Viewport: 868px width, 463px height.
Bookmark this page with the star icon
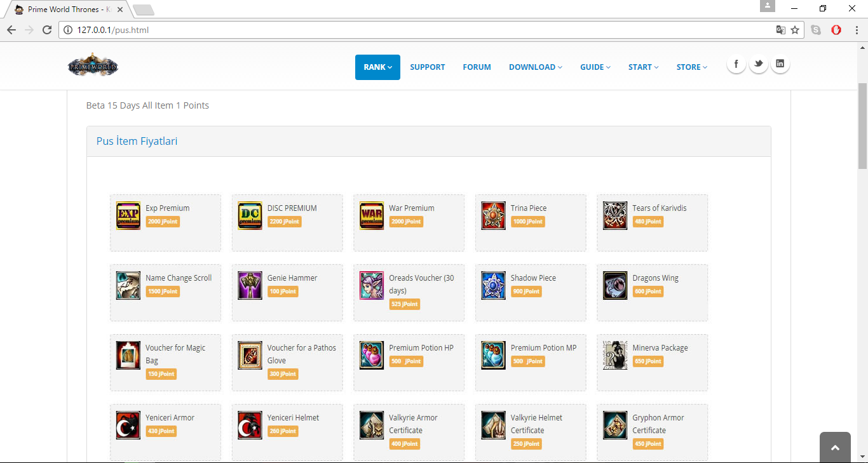pyautogui.click(x=795, y=30)
